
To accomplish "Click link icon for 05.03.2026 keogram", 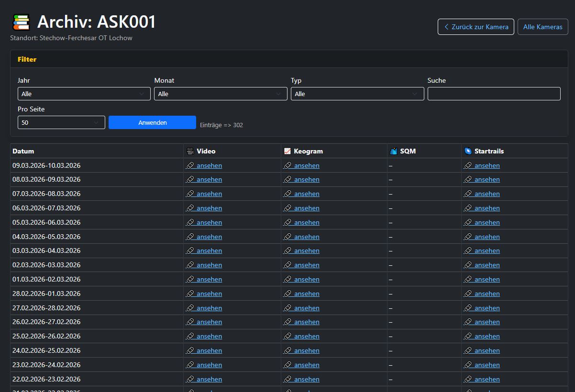I will (287, 222).
